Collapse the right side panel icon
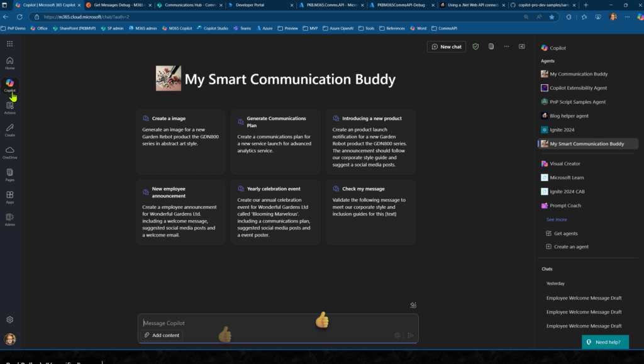644x364 pixels. pyautogui.click(x=521, y=47)
